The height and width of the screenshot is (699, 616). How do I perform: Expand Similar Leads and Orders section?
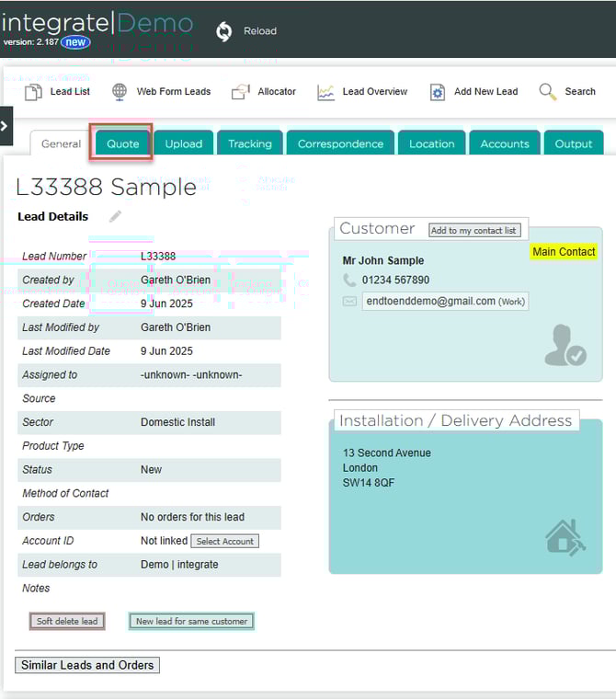[x=87, y=665]
